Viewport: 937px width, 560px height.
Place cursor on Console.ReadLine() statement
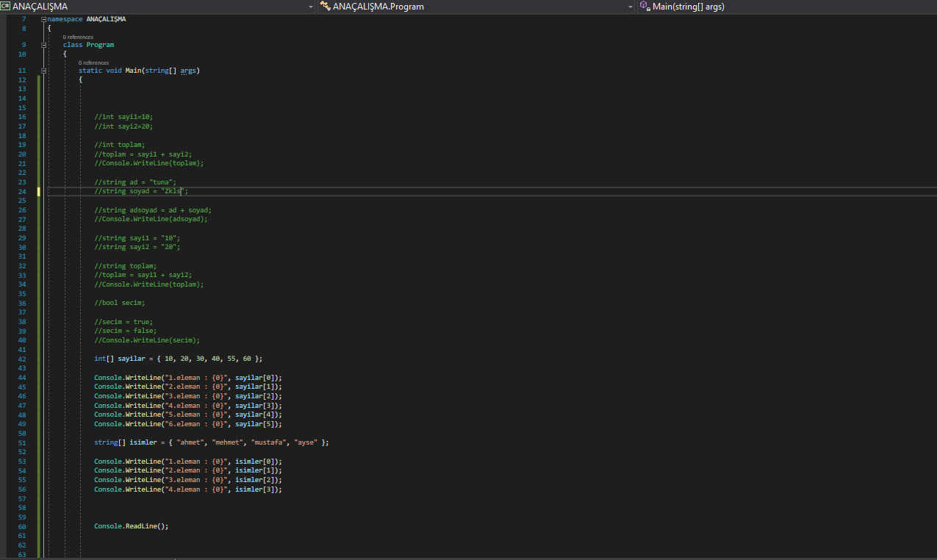click(131, 526)
